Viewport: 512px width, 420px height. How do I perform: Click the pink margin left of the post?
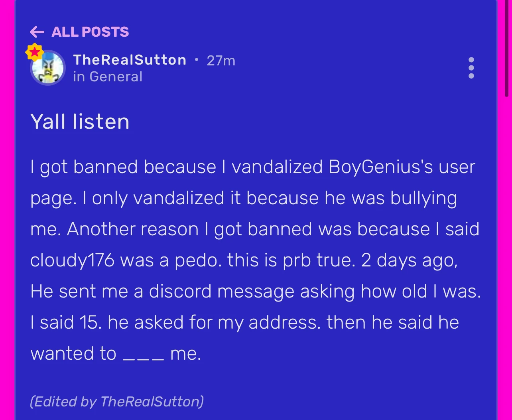pyautogui.click(x=7, y=199)
